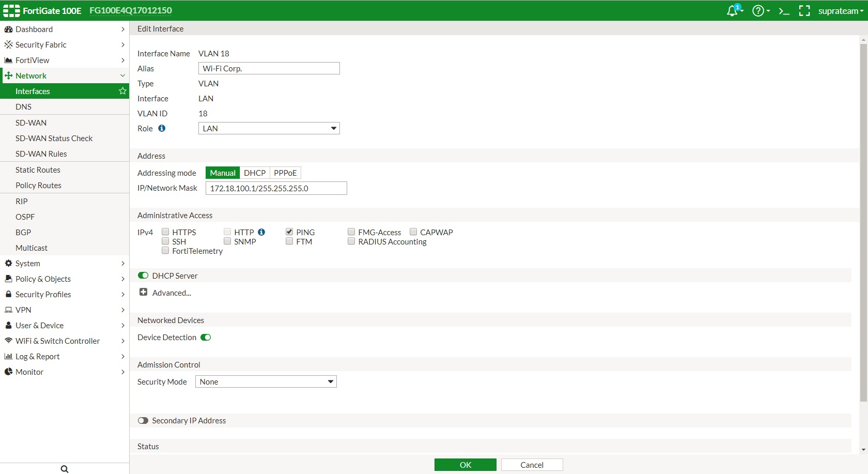Enable the HTTPS access checkbox
This screenshot has height=474, width=868.
(165, 232)
